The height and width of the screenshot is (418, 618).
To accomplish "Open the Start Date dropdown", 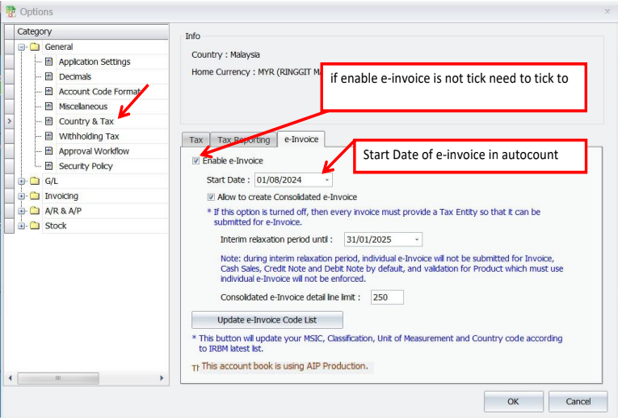I will pos(327,180).
